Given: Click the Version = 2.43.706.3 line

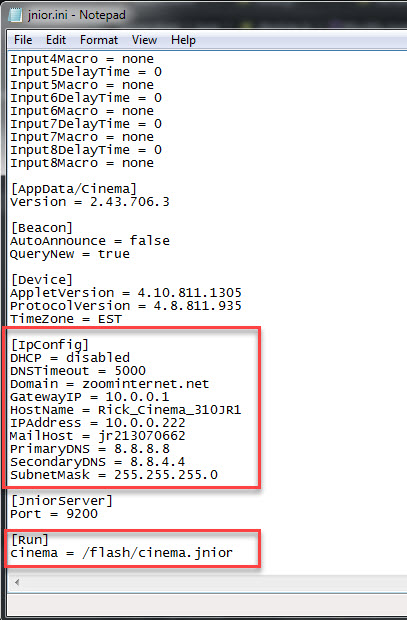Looking at the screenshot, I should [x=90, y=202].
